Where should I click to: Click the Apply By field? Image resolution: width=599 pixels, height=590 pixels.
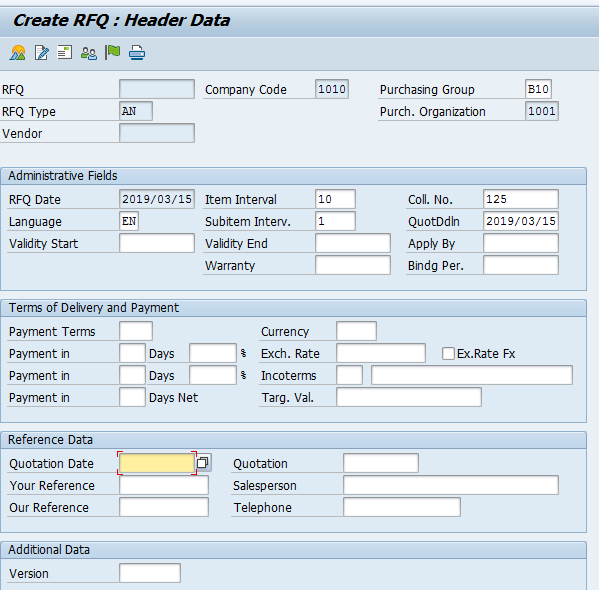click(520, 243)
